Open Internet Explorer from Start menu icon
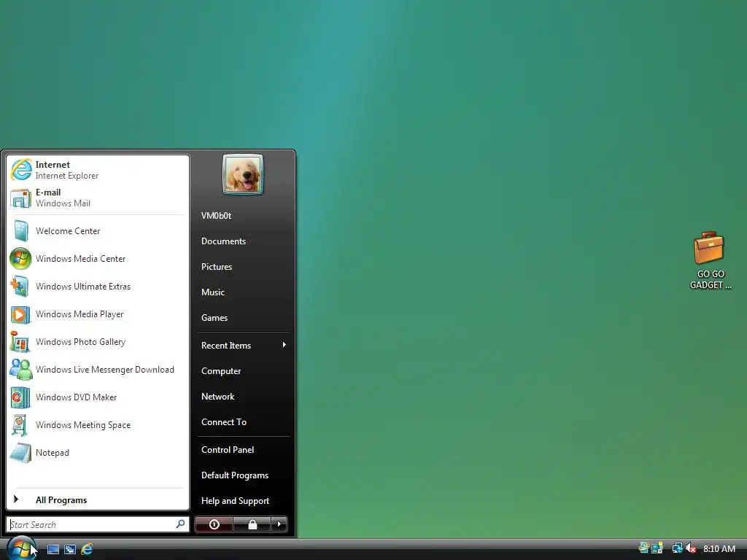 click(x=21, y=170)
